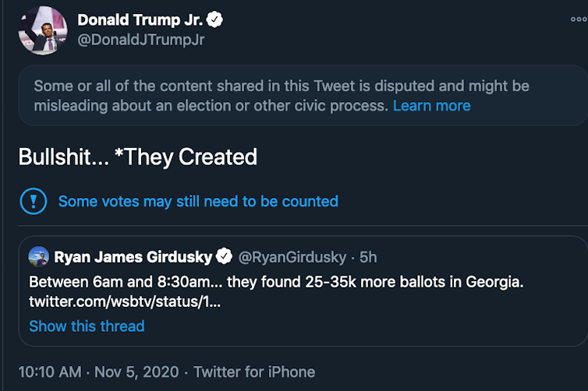Open the Ryan James Girdusky display name

point(133,256)
